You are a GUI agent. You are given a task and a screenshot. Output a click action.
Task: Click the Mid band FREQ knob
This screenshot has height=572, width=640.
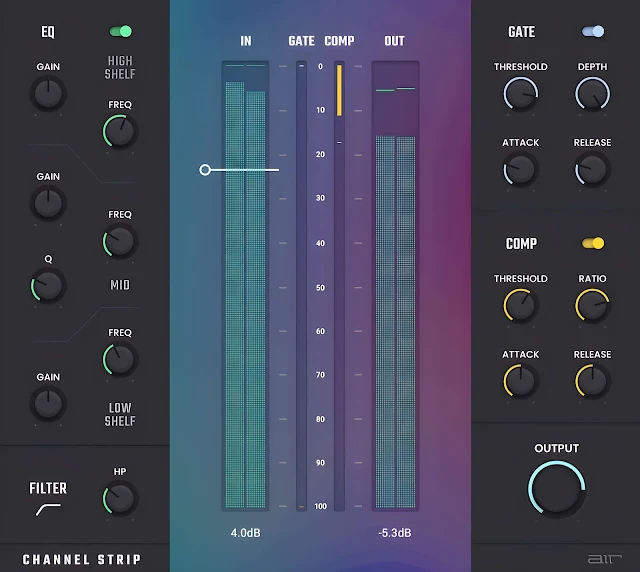(120, 242)
